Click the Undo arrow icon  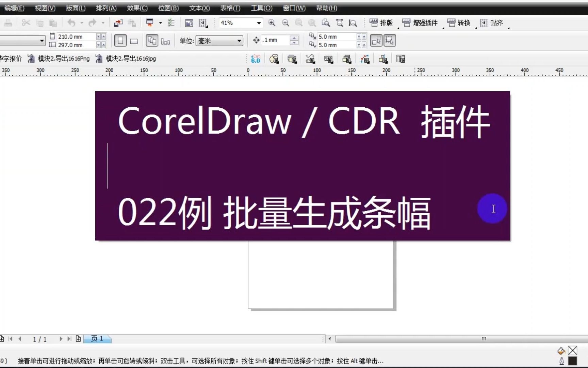tap(71, 23)
